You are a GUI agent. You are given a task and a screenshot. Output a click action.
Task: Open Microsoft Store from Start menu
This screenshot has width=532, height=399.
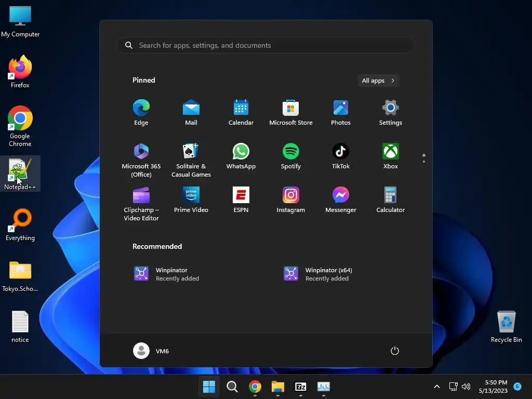click(x=291, y=113)
